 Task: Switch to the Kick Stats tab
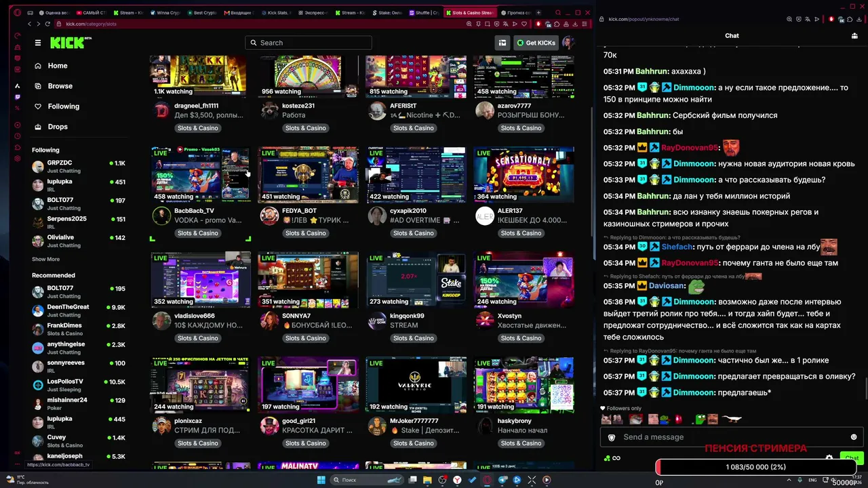277,12
